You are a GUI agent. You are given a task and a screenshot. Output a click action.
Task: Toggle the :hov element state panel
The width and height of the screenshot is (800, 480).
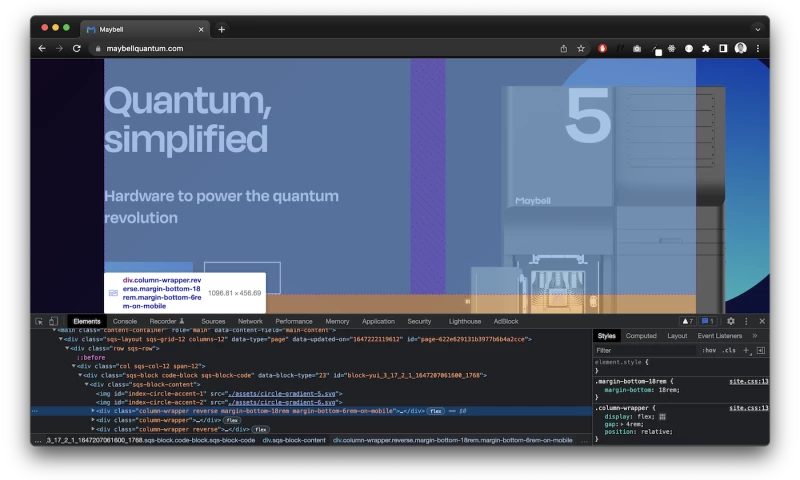click(709, 350)
